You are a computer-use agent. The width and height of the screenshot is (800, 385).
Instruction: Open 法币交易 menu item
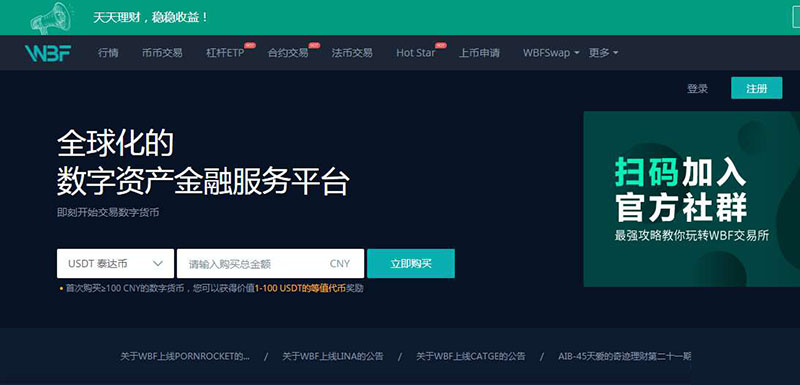(x=352, y=53)
